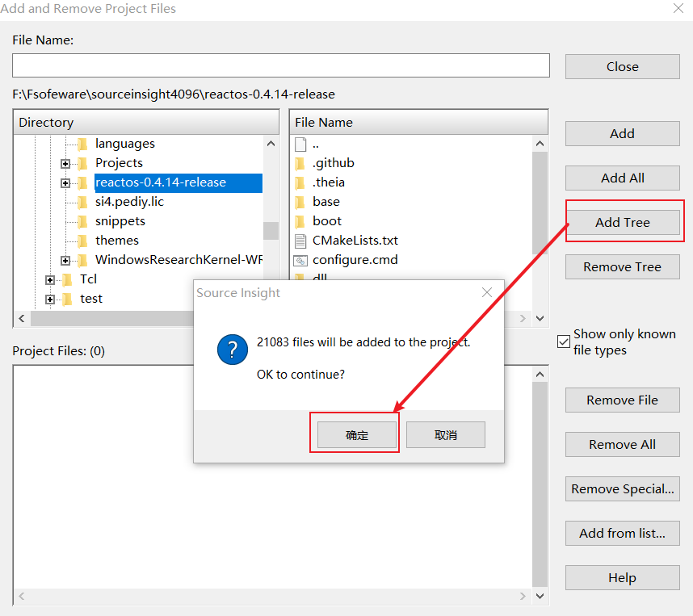The image size is (693, 616).
Task: Click the .theia folder icon
Action: tap(300, 182)
